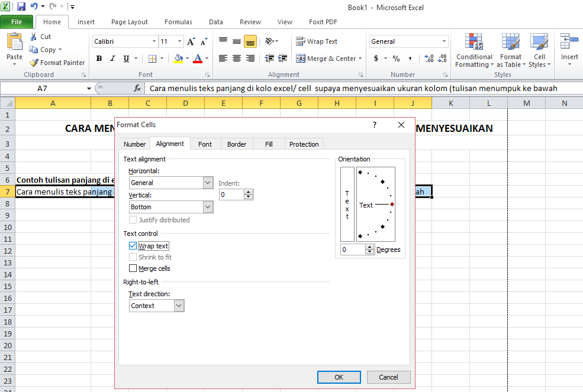Image resolution: width=583 pixels, height=392 pixels.
Task: Click the dialog Help question mark
Action: click(x=375, y=125)
